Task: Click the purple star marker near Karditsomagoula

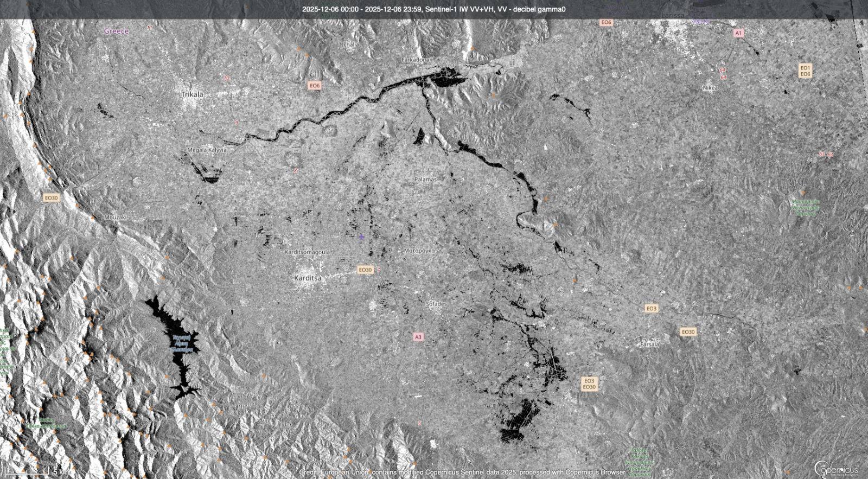Action: [361, 237]
